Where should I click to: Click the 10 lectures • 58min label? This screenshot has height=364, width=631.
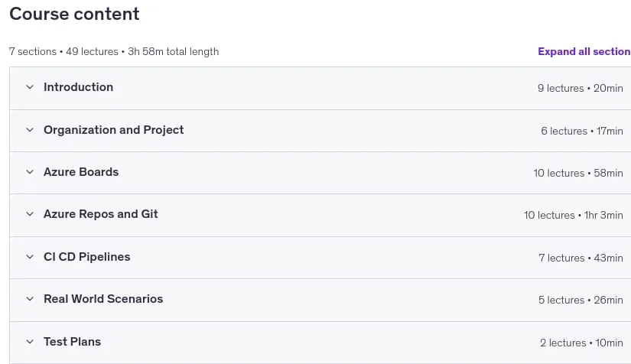pos(578,173)
